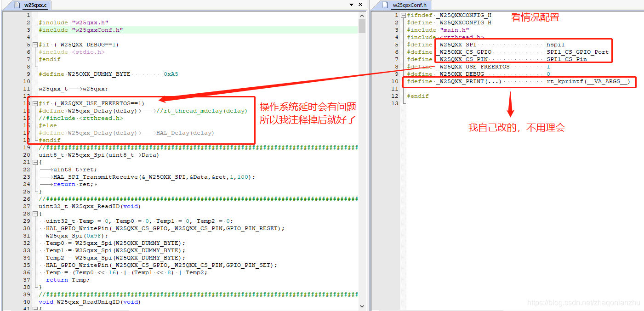Click the 'Temp2 = W25qxx_Spi(W25QXX_DUMMY_BYTE);' line
This screenshot has height=311, width=644.
coord(115,258)
